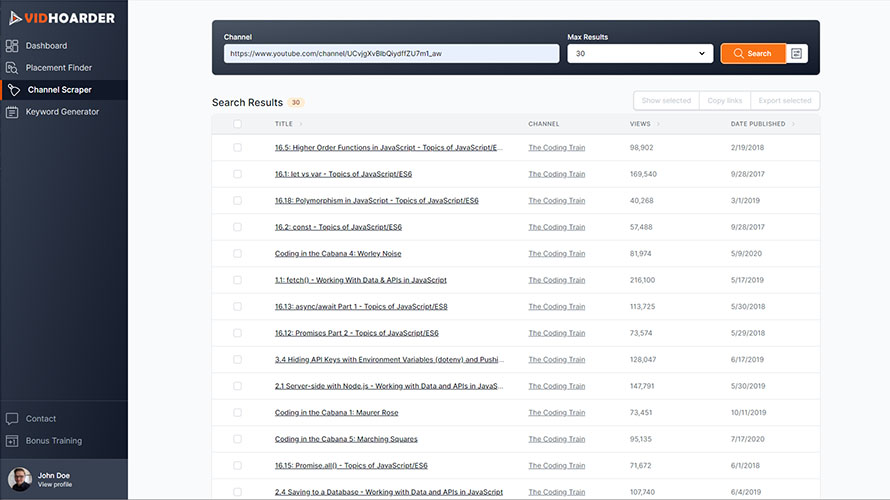Open 16.15 Promise.all() video link
Screen dimensions: 890x500
(x=351, y=465)
